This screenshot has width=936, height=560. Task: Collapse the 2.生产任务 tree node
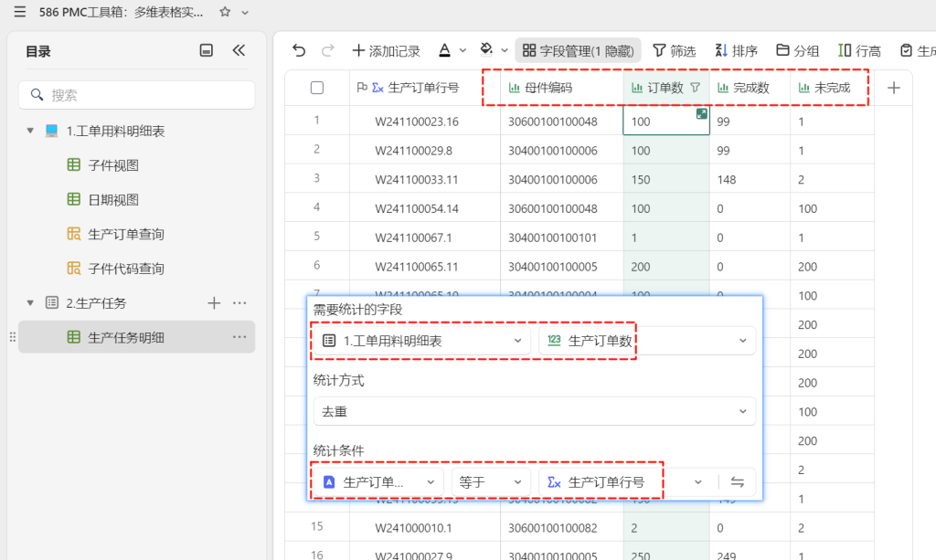point(30,303)
